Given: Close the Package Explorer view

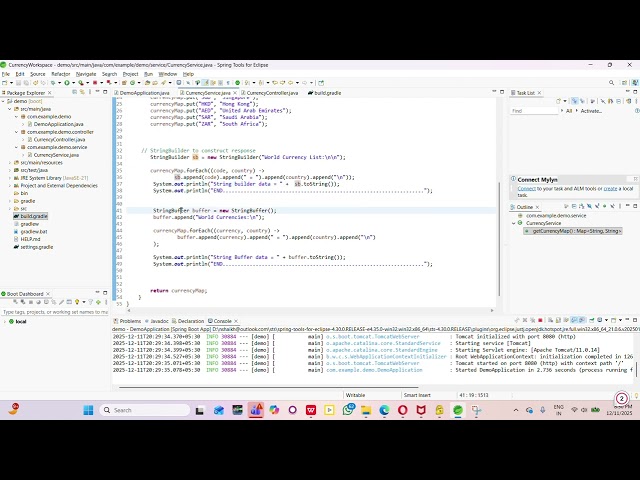Looking at the screenshot, I should 50,93.
